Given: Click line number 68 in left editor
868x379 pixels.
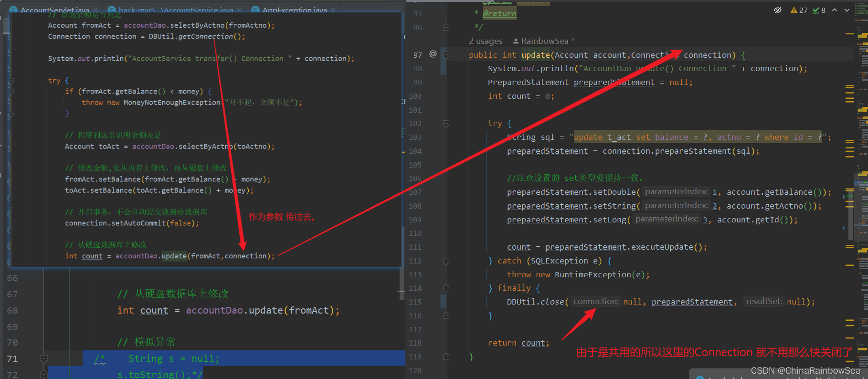Looking at the screenshot, I should point(12,311).
